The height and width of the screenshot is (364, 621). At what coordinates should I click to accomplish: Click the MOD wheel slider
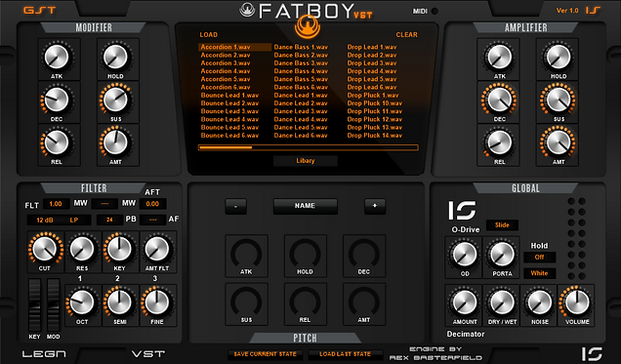54,305
